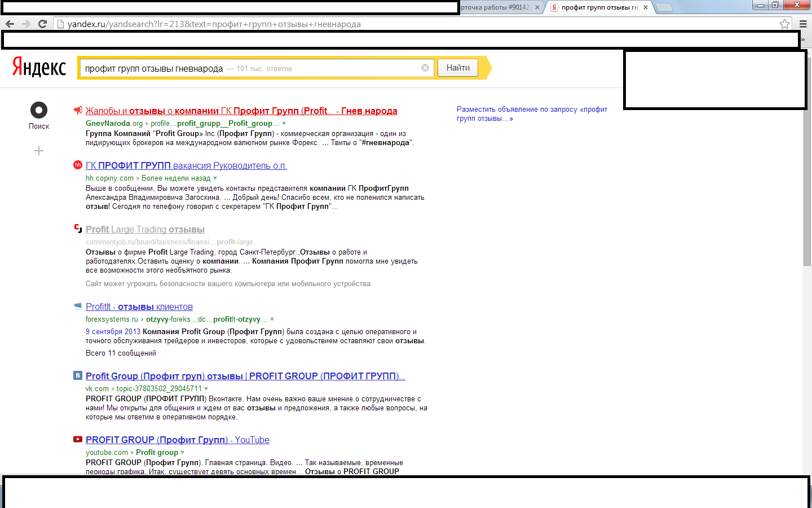This screenshot has height=508, width=812.
Task: Expand the forexsystems.ru result dropdown arrow
Action: click(x=272, y=319)
